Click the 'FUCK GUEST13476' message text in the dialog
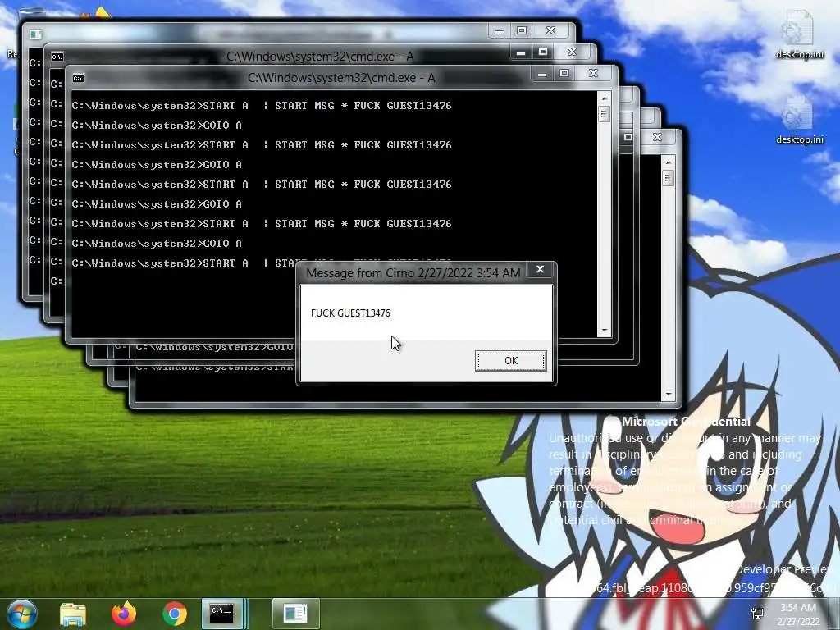The image size is (840, 630). point(350,313)
